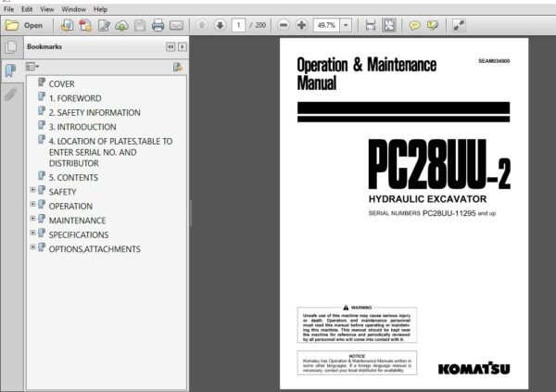This screenshot has height=392, width=556.
Task: Go to previous page arrow
Action: (x=202, y=25)
